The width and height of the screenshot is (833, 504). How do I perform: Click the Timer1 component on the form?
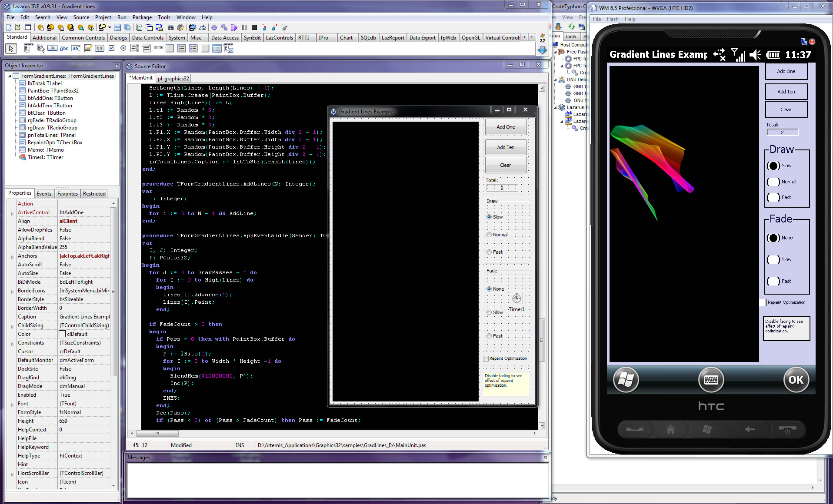point(516,298)
